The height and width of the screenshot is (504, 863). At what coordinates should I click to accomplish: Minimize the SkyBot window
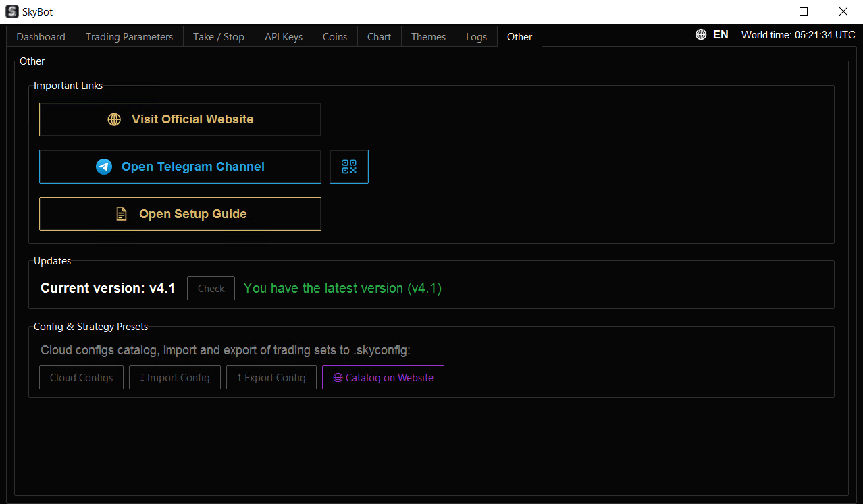(x=764, y=11)
